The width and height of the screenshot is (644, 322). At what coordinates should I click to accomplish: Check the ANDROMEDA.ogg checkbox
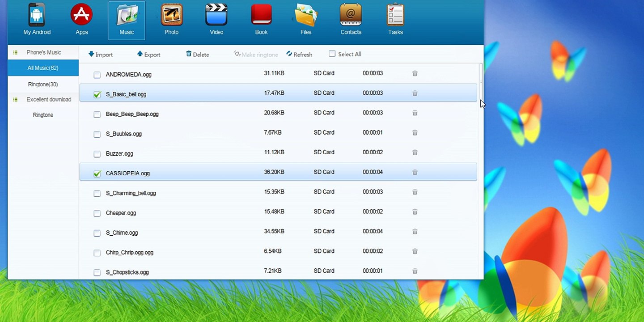(x=97, y=75)
